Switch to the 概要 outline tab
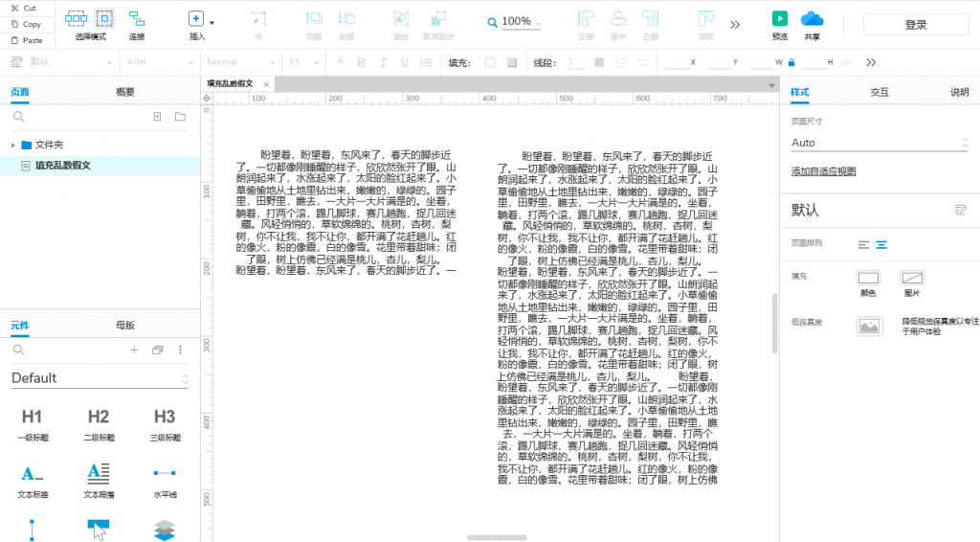The height and width of the screenshot is (542, 980). click(125, 92)
